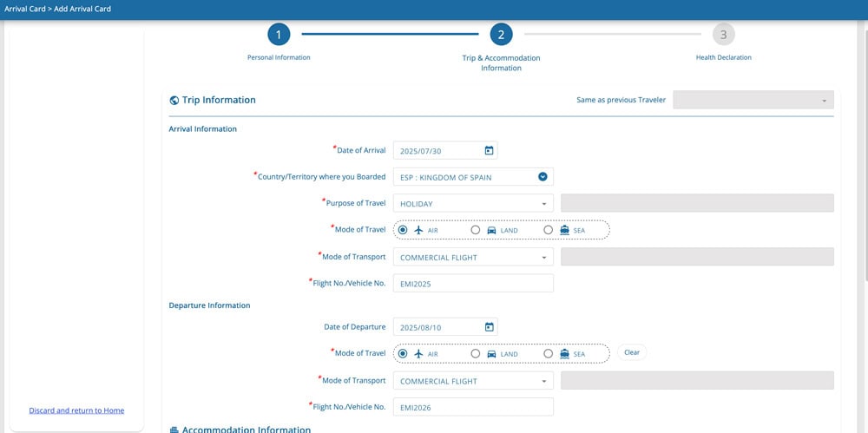Click the ship icon in arrival Mode of Travel
The height and width of the screenshot is (433, 868).
click(564, 231)
